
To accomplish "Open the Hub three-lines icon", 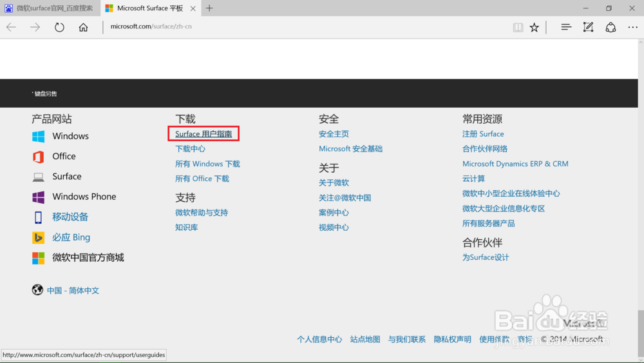I will 566,27.
